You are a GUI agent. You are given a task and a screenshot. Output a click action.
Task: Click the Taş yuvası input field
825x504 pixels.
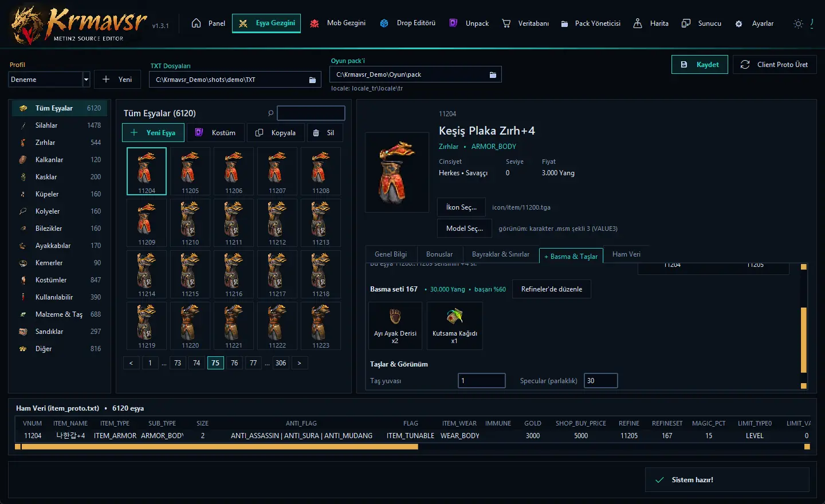pos(482,381)
